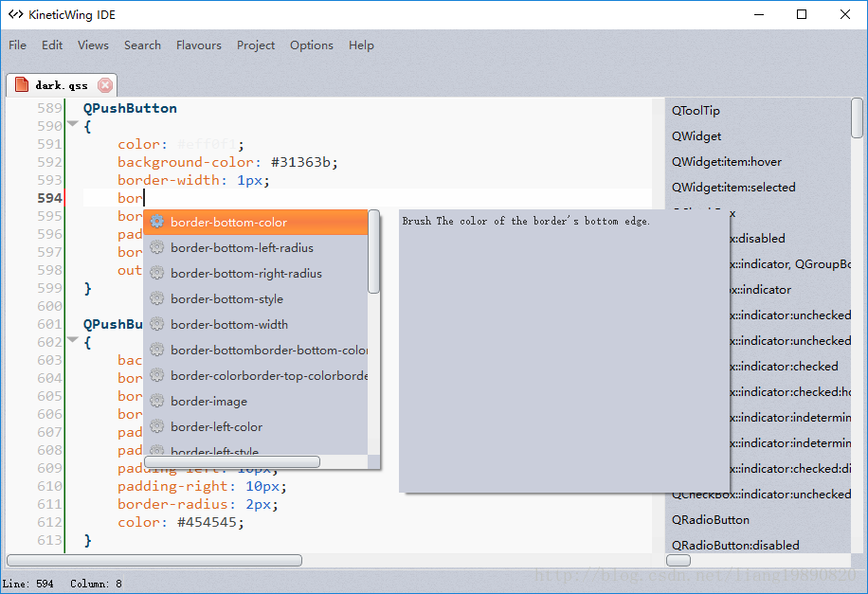This screenshot has width=868, height=594.
Task: Open the Options menu
Action: pos(312,45)
